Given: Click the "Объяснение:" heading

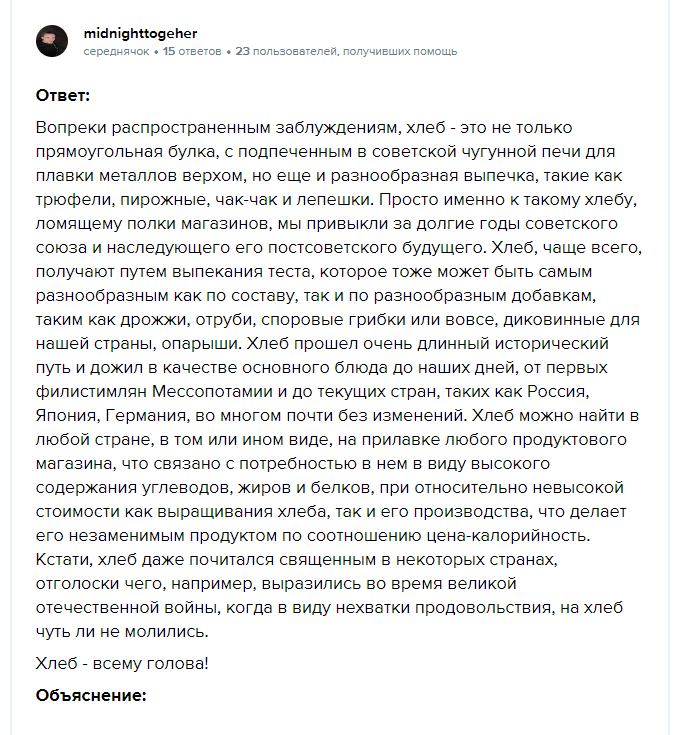Looking at the screenshot, I should 91,695.
